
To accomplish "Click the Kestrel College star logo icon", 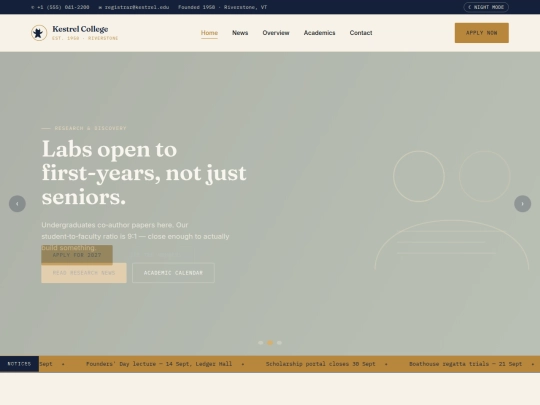I will tap(39, 33).
